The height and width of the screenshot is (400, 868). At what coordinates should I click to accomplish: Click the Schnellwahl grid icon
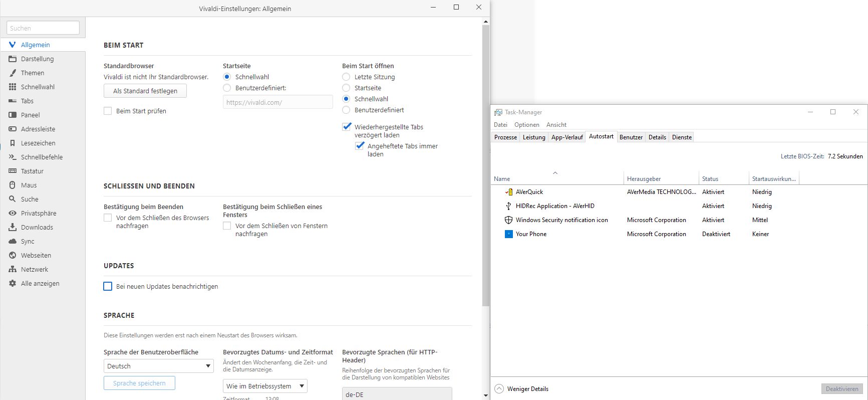(13, 87)
